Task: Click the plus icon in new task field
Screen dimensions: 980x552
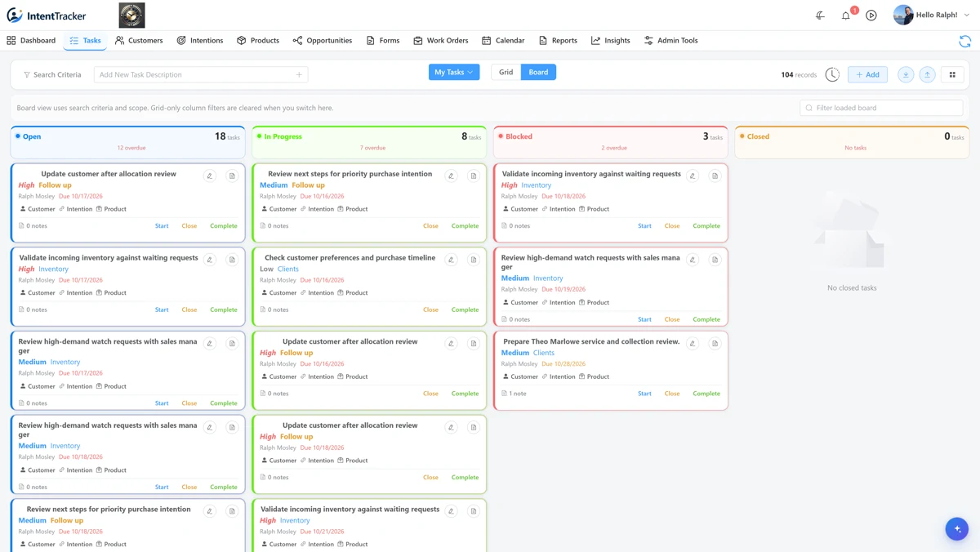Action: (x=299, y=74)
